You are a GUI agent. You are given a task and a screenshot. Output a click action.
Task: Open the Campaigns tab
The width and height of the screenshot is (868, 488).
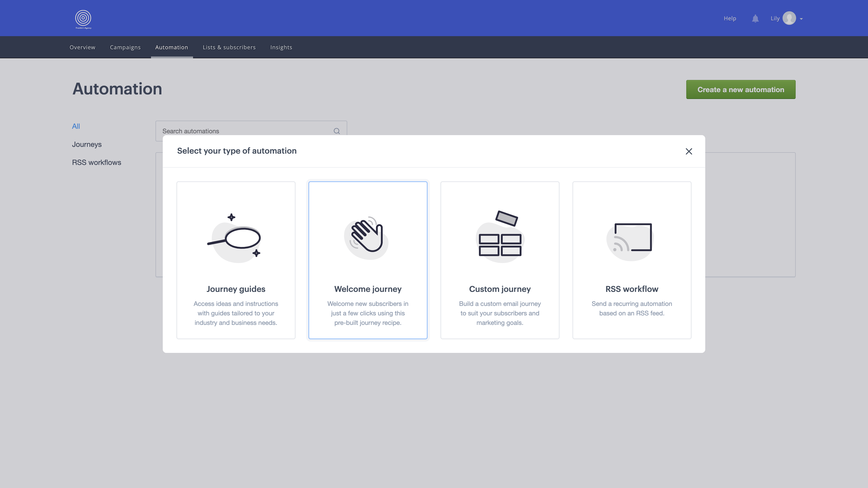pos(125,47)
